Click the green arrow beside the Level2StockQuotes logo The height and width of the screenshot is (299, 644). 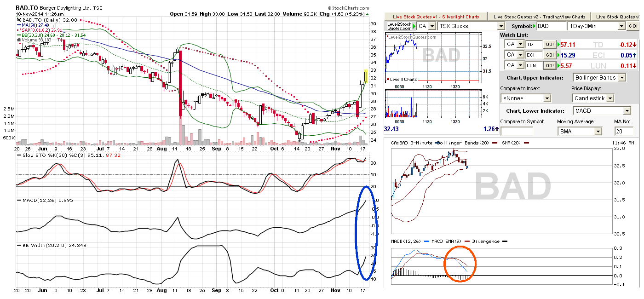(414, 26)
